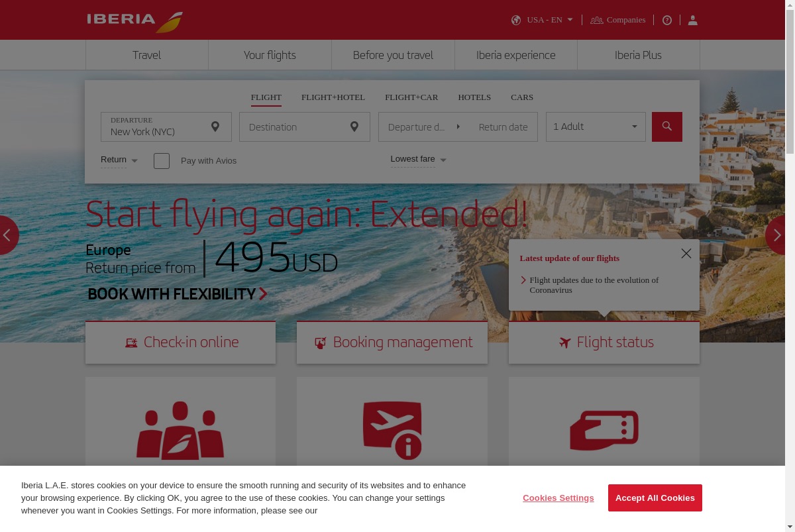Click the destination location pin icon

[354, 127]
